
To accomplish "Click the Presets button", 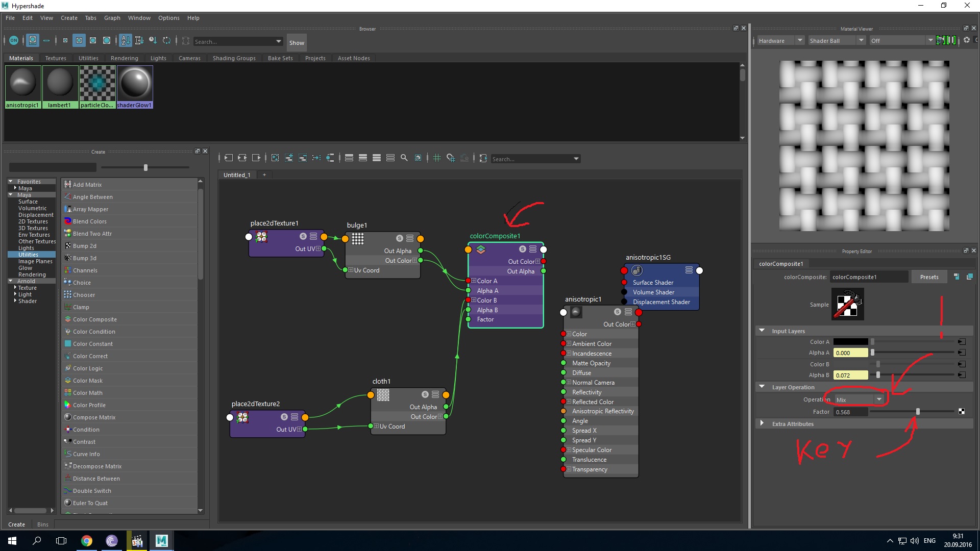I will [929, 277].
